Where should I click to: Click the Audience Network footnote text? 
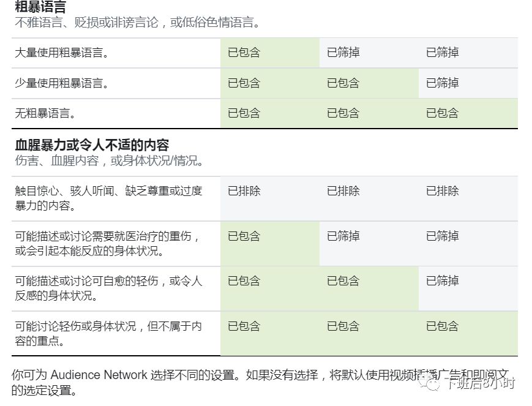click(x=260, y=383)
